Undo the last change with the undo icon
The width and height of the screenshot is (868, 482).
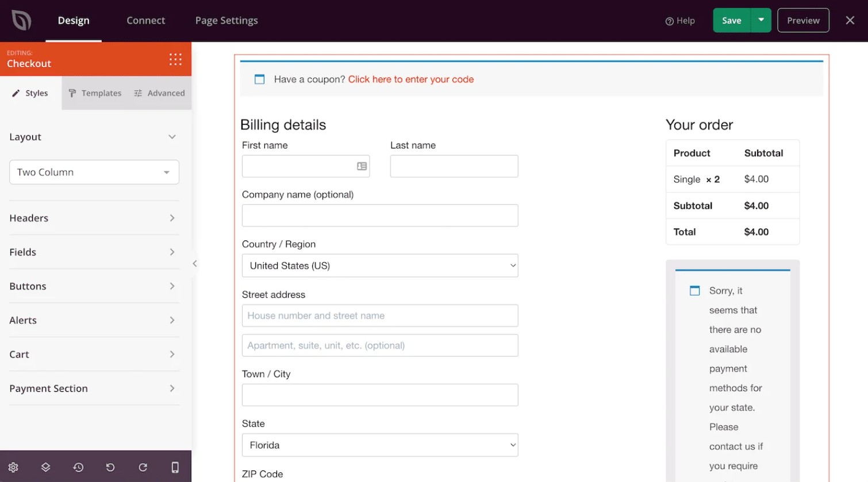(110, 467)
